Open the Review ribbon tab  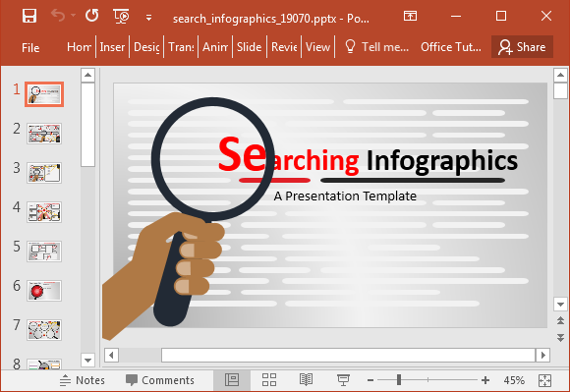click(x=284, y=47)
